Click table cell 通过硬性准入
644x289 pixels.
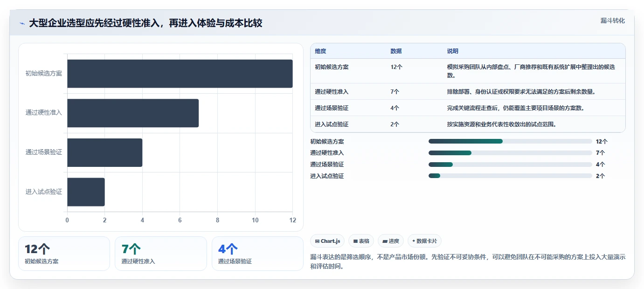click(332, 92)
